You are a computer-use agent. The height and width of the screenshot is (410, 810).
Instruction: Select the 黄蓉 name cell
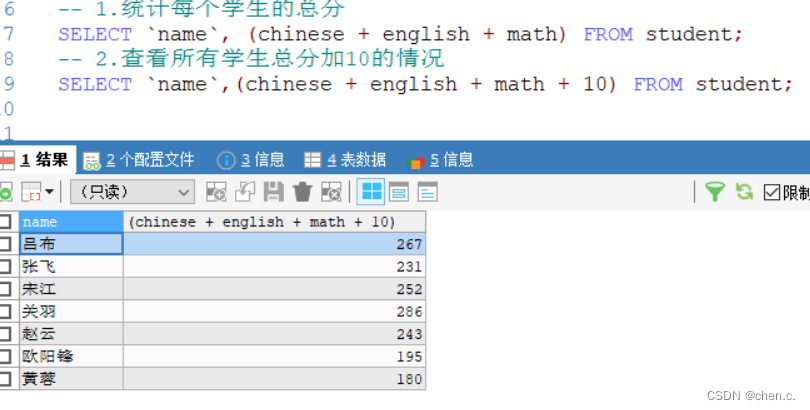71,379
